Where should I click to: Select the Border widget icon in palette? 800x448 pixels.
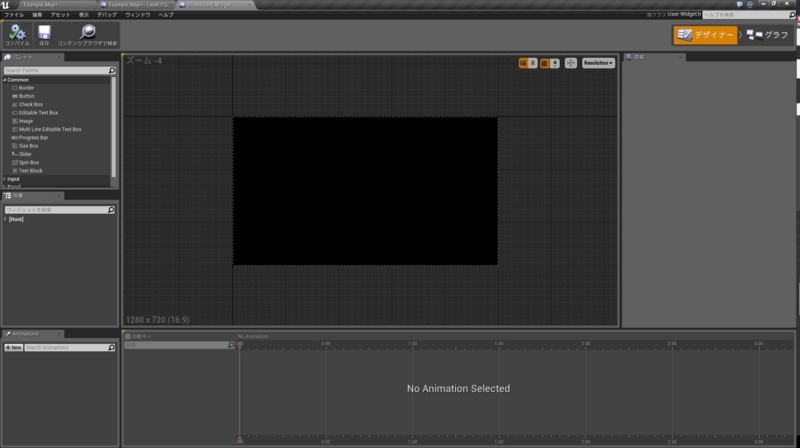pyautogui.click(x=15, y=88)
